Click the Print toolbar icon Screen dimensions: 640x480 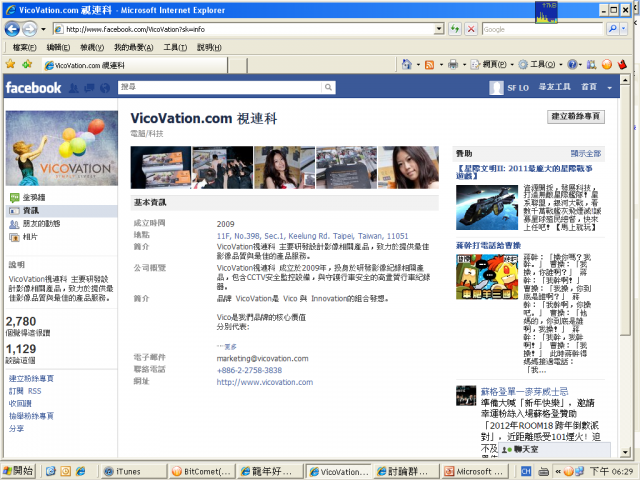[453, 64]
